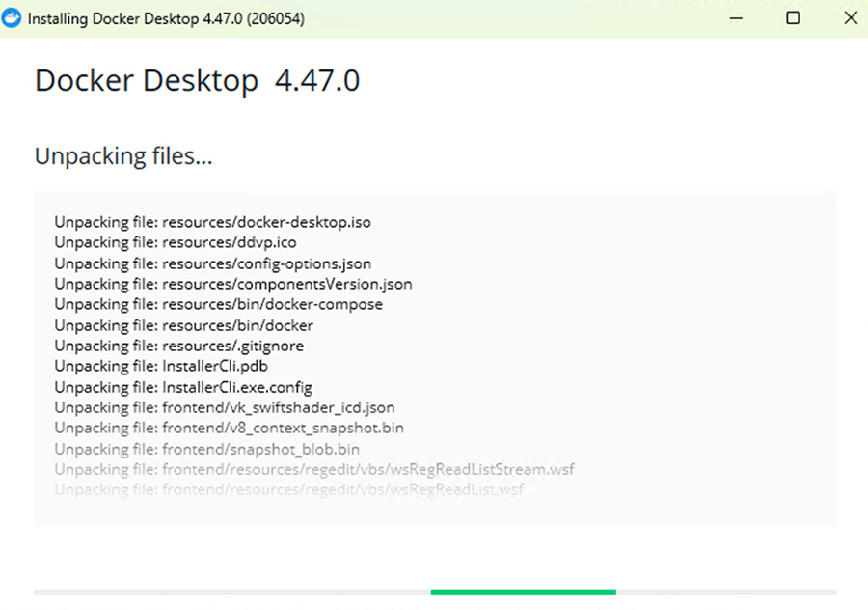Select the frontend/v8_context_snapshot.bin log line
The image size is (868, 610).
pyautogui.click(x=229, y=428)
